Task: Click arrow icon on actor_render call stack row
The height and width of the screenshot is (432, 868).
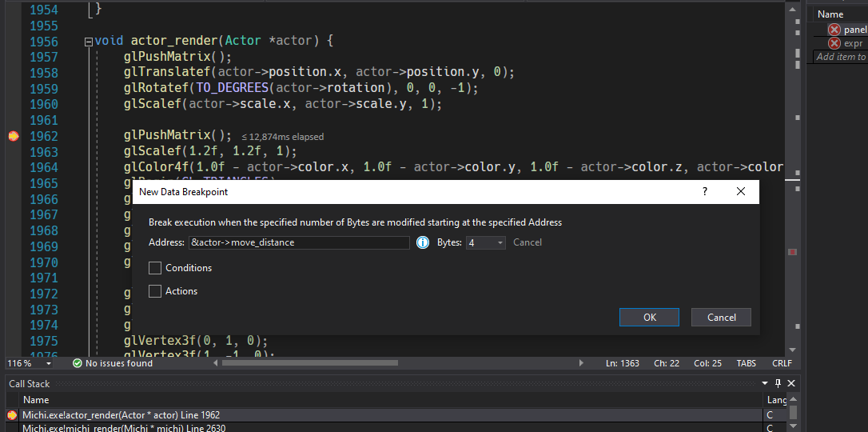Action: tap(12, 415)
